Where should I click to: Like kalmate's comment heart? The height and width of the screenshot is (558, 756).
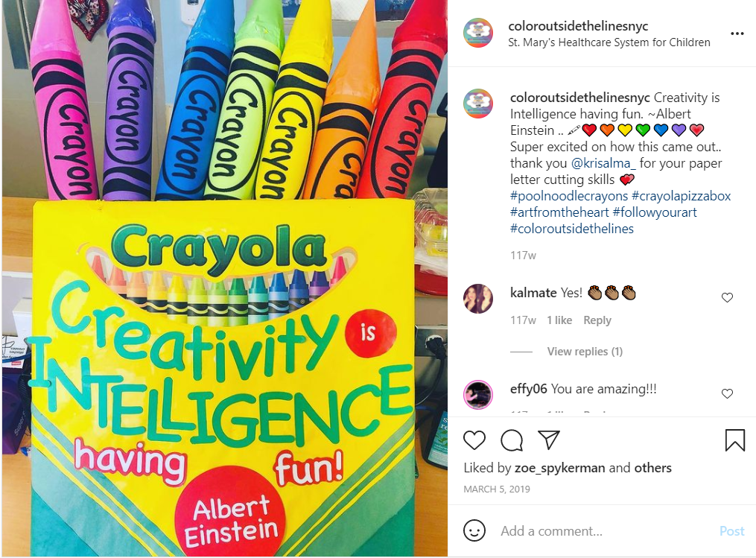[x=727, y=297]
